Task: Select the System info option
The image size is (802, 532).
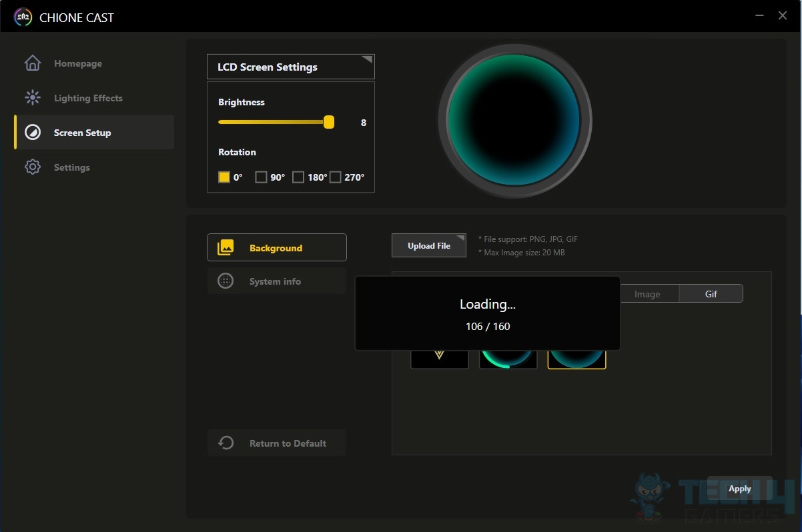Action: tap(277, 281)
